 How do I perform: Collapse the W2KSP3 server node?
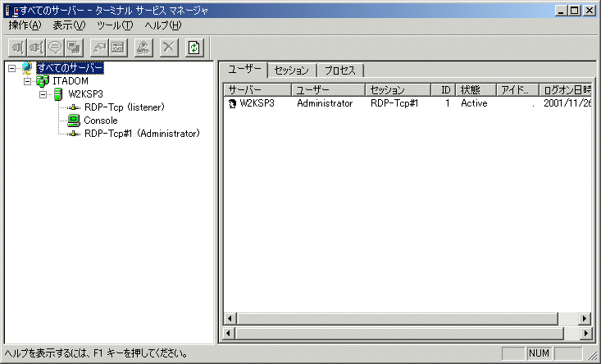(43, 94)
